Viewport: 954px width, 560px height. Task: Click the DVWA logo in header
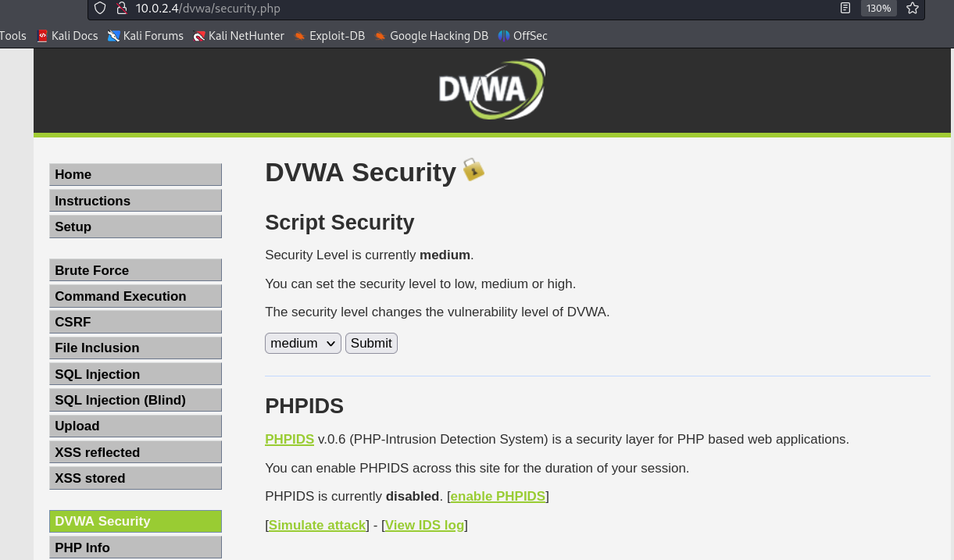(491, 88)
